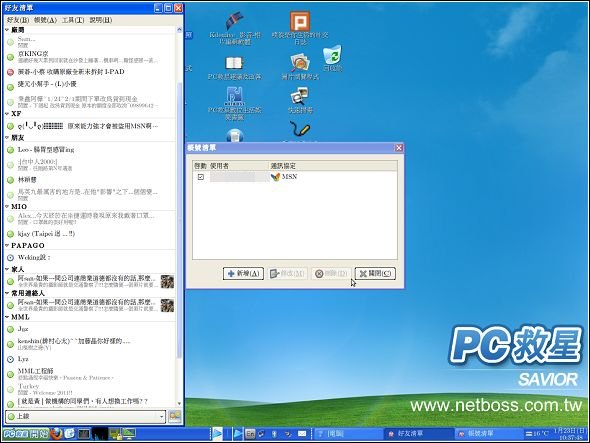The image size is (590, 443).
Task: Select the buddy 京KING京
Action: (x=90, y=56)
